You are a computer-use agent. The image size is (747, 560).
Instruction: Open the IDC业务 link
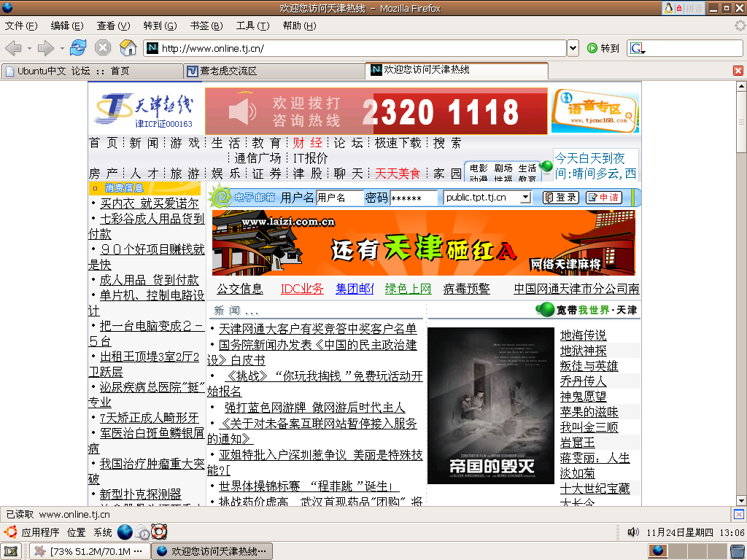[x=302, y=289]
